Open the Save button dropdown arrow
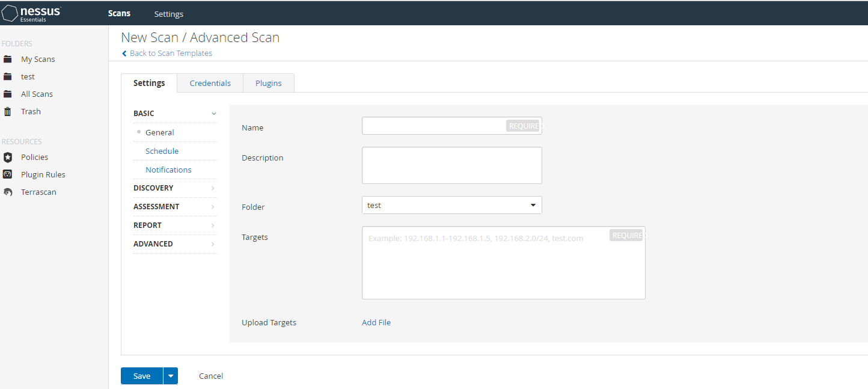Screen dimensions: 868x389 tap(171, 376)
